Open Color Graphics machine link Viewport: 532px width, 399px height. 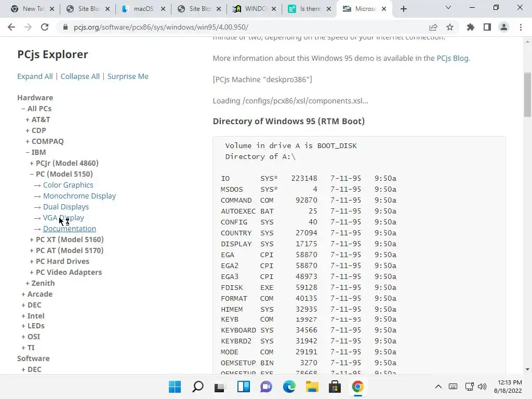tap(68, 185)
